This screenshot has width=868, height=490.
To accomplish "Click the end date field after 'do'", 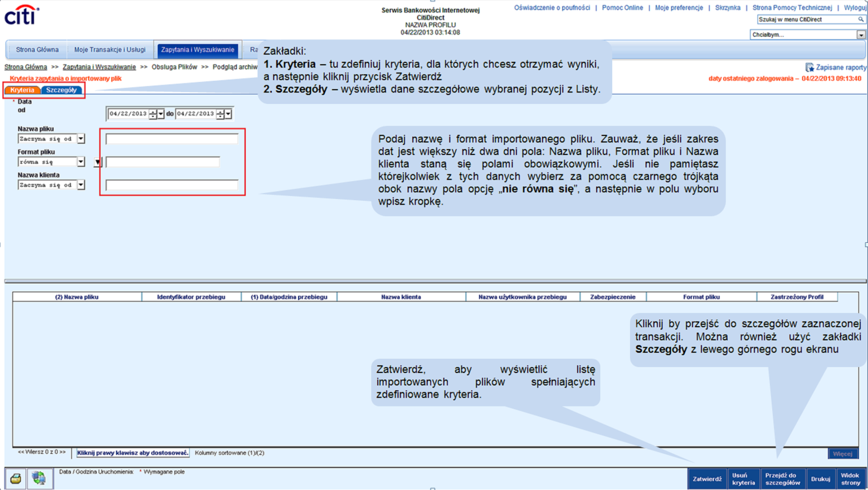I will point(196,114).
